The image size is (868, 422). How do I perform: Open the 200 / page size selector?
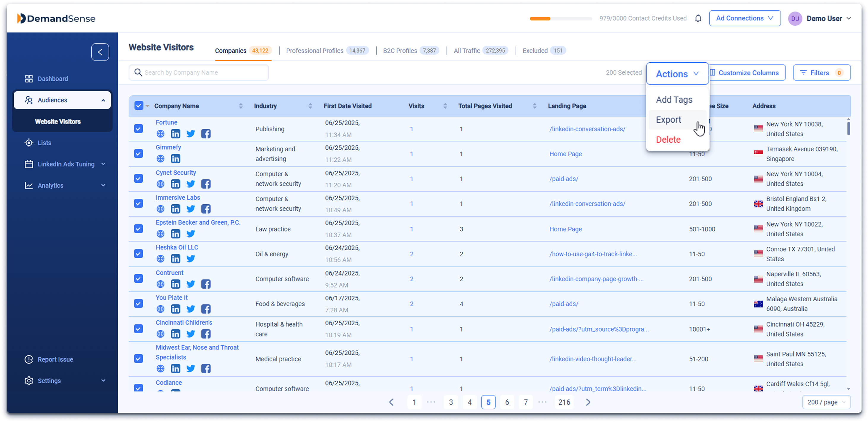(x=826, y=402)
